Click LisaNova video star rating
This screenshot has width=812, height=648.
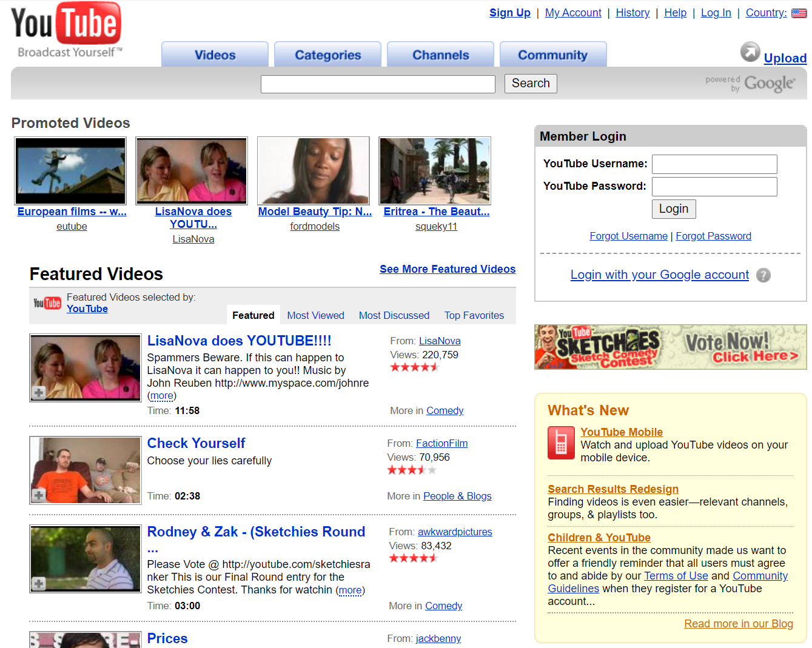414,367
